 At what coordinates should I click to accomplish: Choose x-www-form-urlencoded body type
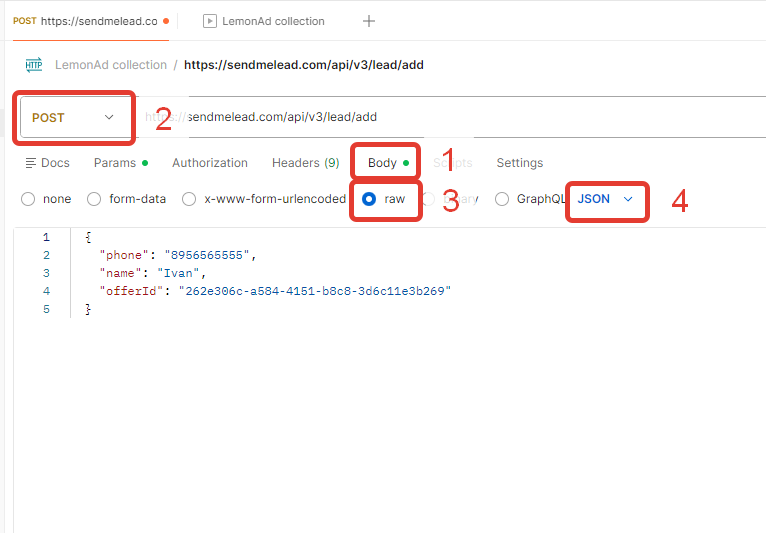click(x=189, y=199)
